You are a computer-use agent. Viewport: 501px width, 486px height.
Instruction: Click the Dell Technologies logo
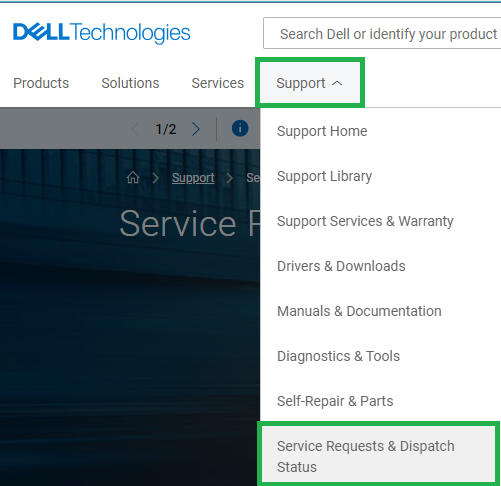point(102,33)
